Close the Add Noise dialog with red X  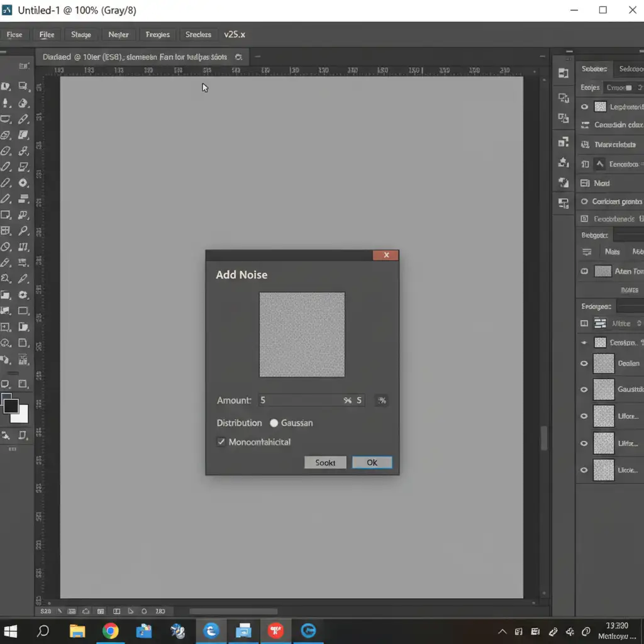click(x=386, y=255)
